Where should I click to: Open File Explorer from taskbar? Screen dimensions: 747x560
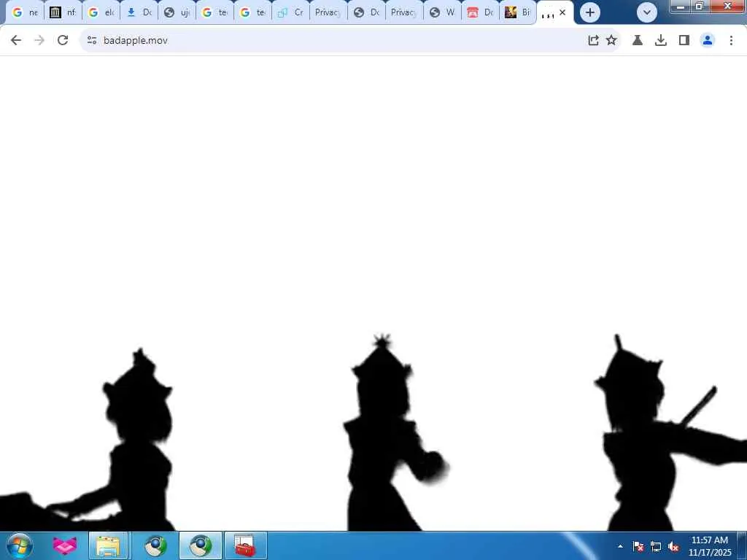click(108, 545)
